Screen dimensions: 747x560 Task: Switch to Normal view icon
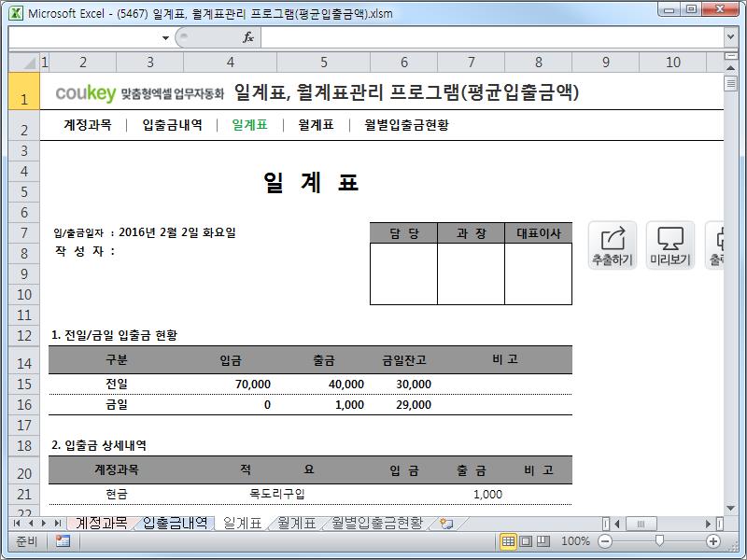tap(508, 541)
